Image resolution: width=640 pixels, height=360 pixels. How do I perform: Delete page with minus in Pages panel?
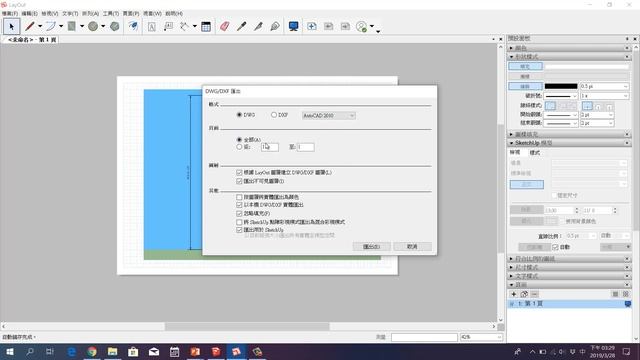tap(534, 294)
